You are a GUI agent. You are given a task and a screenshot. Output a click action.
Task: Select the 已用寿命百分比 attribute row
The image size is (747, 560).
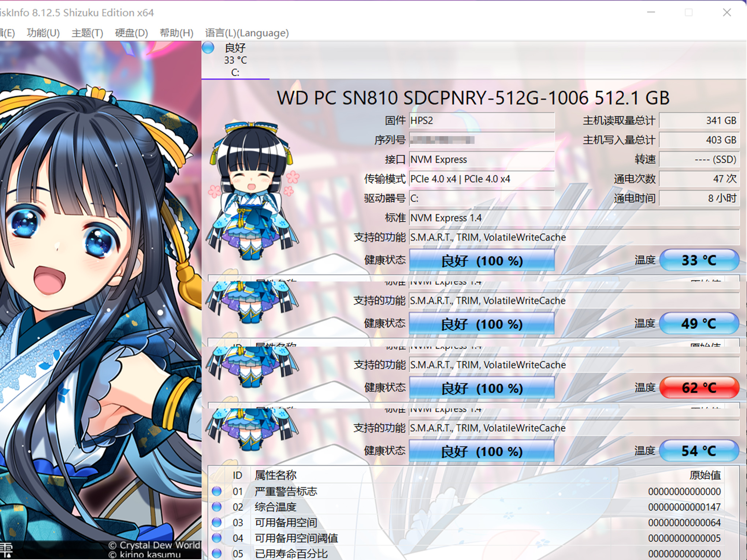(466, 553)
